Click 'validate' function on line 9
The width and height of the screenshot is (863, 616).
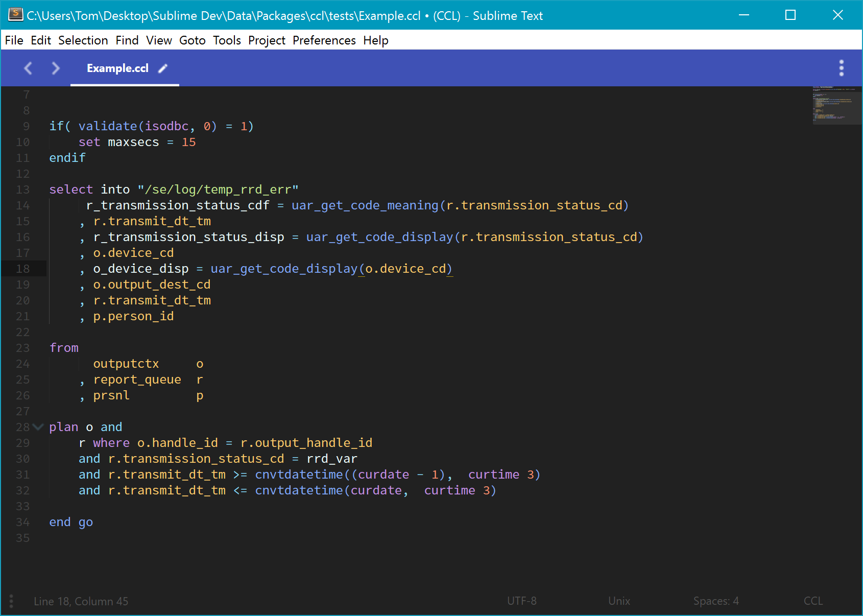point(108,126)
